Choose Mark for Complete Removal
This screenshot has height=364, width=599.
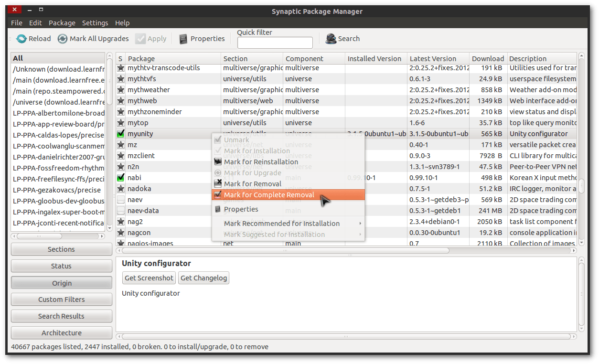[288, 195]
